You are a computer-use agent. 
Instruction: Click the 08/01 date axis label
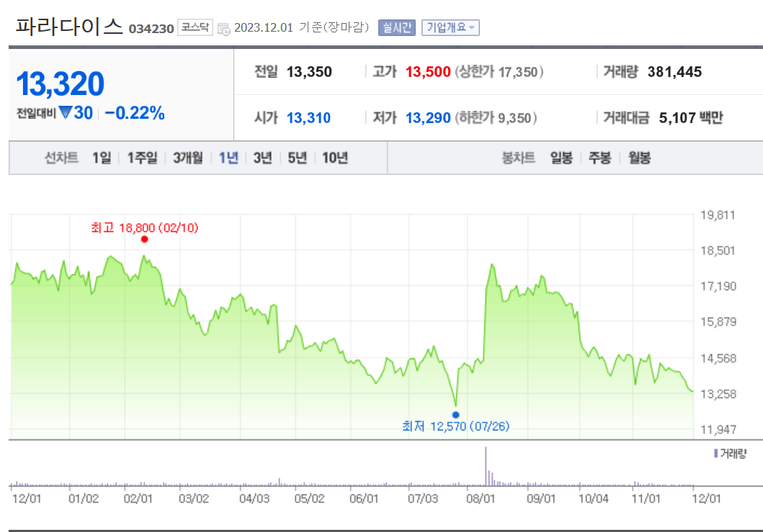click(481, 498)
